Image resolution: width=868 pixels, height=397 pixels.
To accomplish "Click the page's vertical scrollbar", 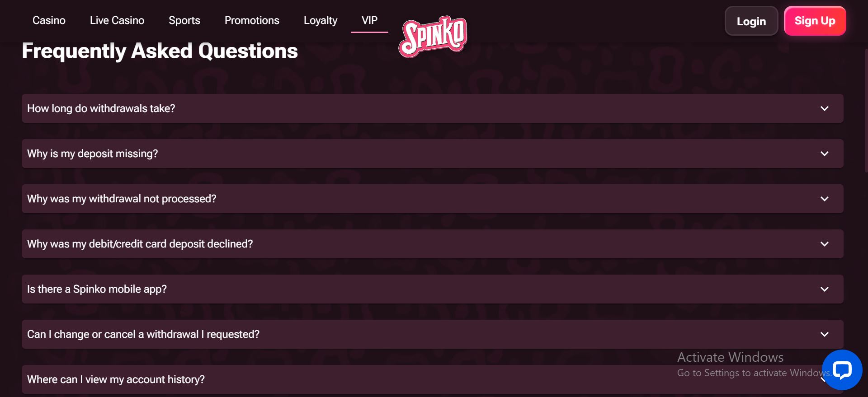I will tap(866, 111).
